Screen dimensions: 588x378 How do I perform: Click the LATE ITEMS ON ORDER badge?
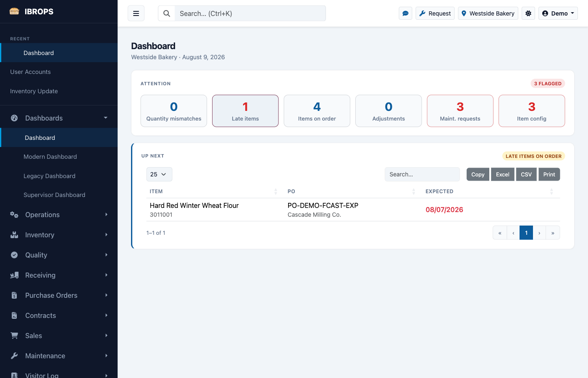pyautogui.click(x=533, y=156)
